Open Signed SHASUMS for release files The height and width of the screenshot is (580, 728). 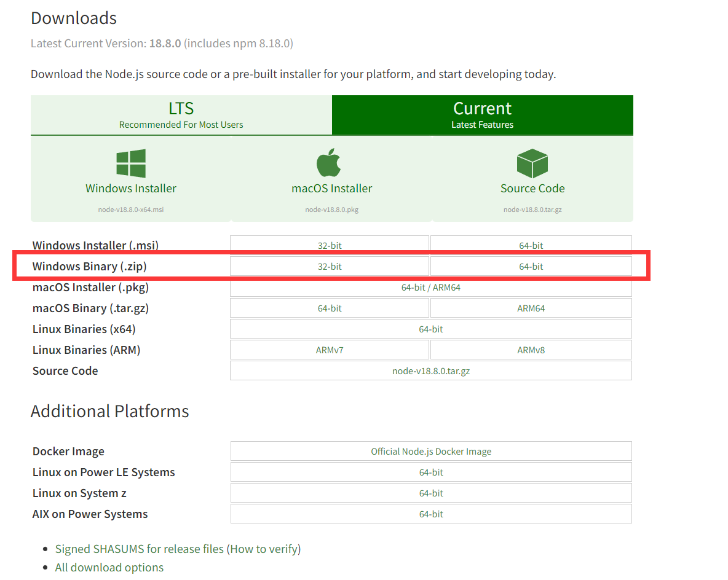139,549
